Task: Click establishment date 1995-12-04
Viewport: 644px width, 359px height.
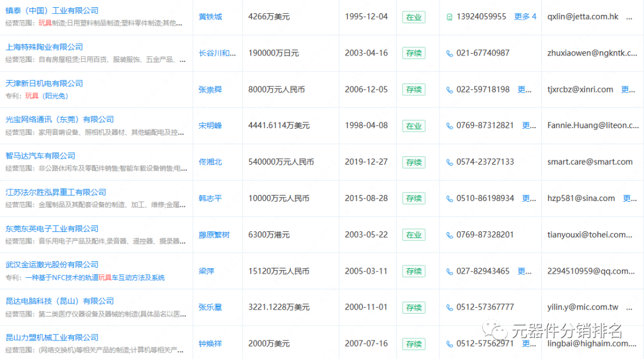Action: point(366,17)
